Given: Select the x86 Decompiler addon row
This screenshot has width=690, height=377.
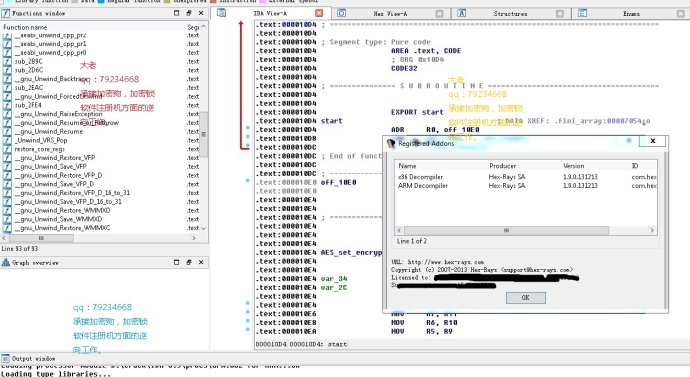Looking at the screenshot, I should click(x=526, y=177).
